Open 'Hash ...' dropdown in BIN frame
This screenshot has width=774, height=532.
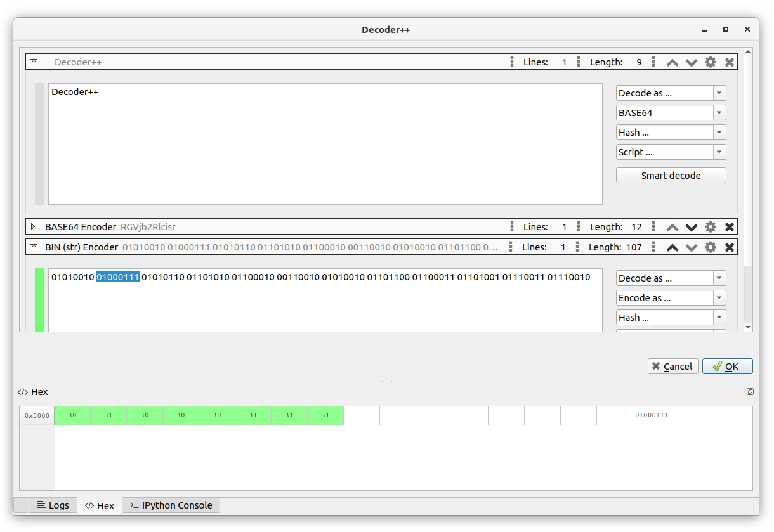671,318
